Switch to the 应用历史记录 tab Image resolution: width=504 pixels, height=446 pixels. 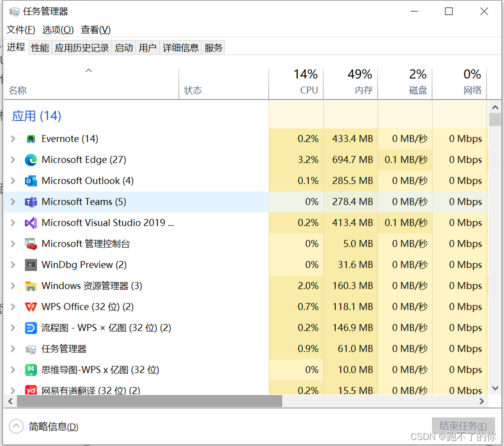tap(82, 48)
